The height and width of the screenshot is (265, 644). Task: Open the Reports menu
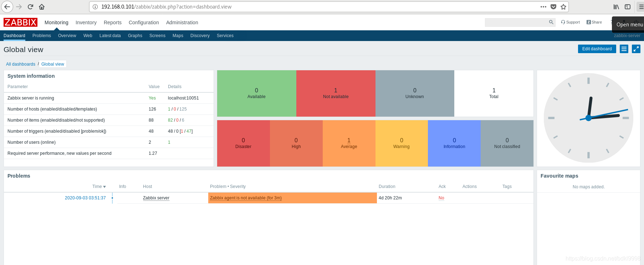[113, 22]
